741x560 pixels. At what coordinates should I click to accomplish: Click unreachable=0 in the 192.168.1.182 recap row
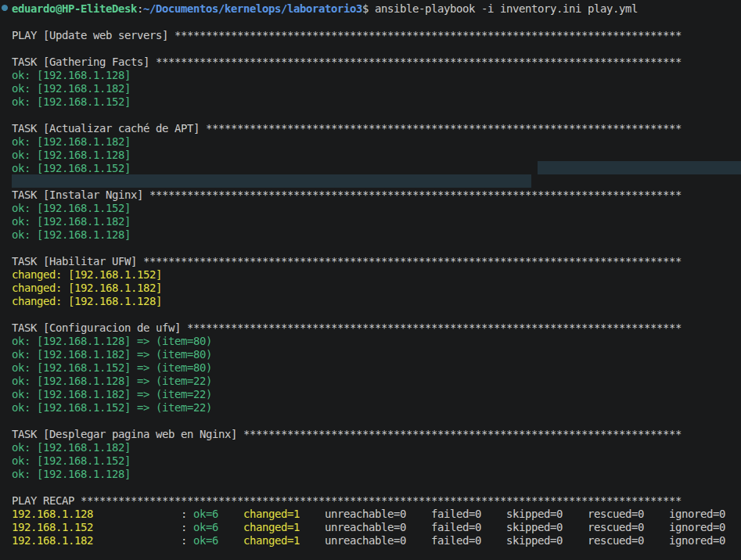[365, 540]
